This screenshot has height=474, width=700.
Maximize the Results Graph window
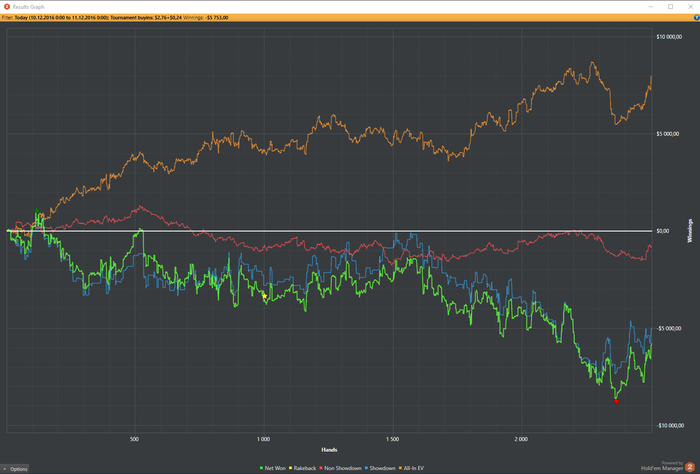click(671, 7)
